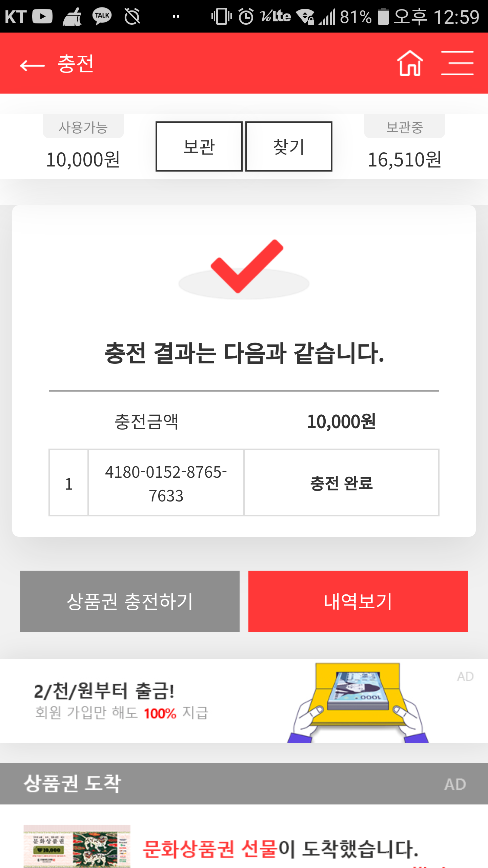Select the 사용가능 balance label

[83, 127]
